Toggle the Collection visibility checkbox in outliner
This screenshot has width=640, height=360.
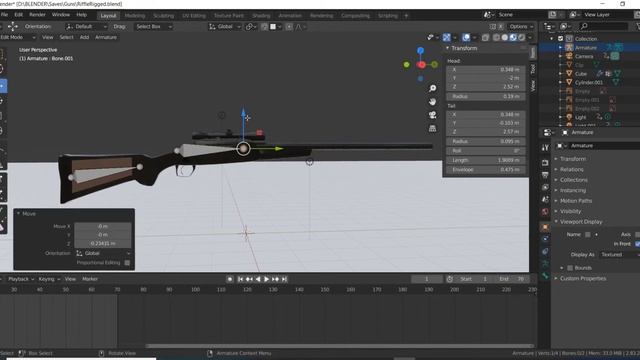coord(560,39)
